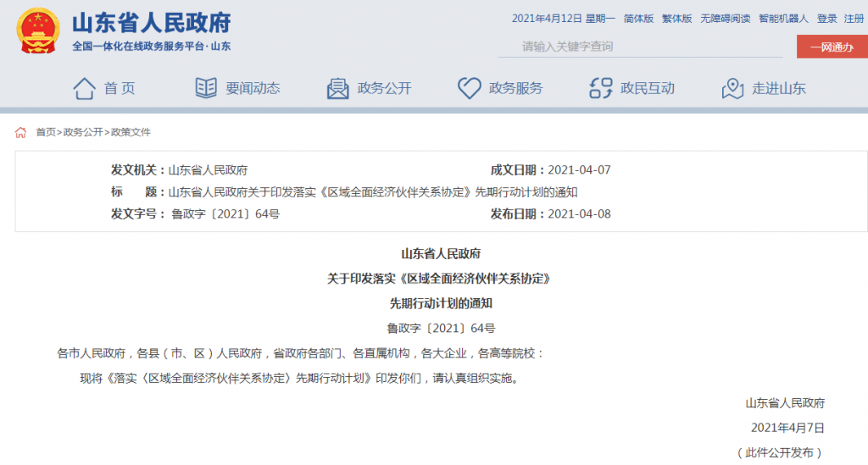Click the 成文日期 value 2021-04-07
868x465 pixels.
(579, 170)
